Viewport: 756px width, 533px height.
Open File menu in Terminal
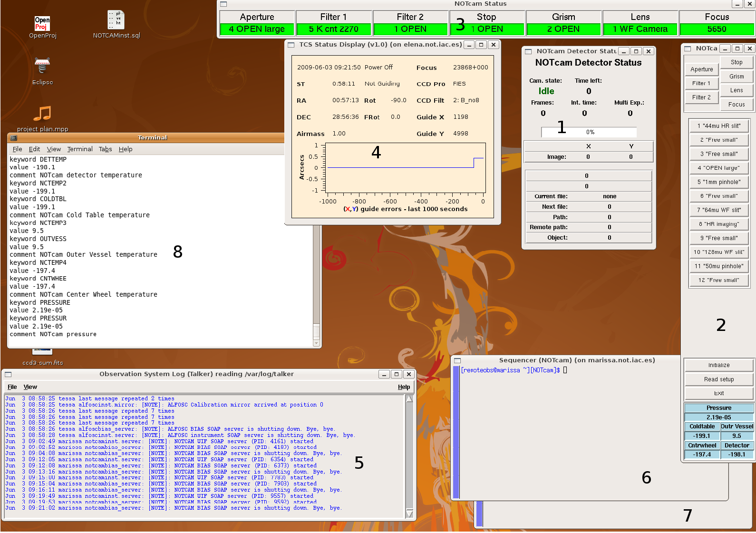[x=18, y=149]
